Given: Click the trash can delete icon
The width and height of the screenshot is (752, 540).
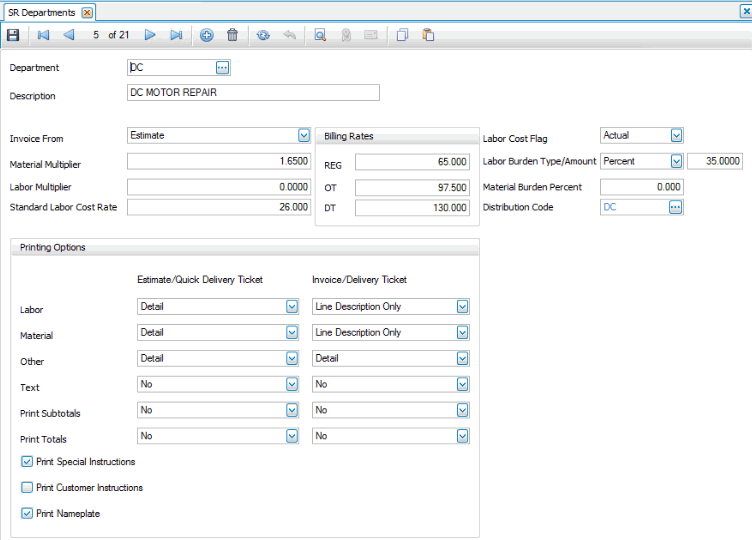Looking at the screenshot, I should click(x=232, y=35).
